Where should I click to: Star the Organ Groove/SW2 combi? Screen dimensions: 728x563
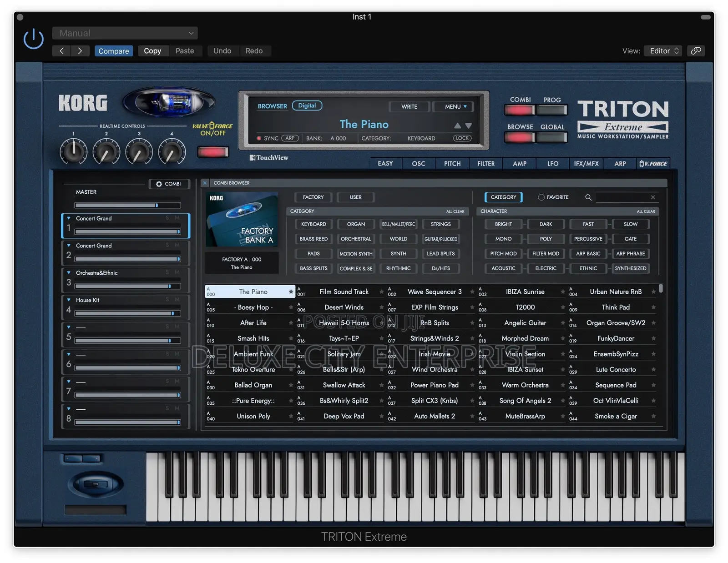[x=653, y=323]
